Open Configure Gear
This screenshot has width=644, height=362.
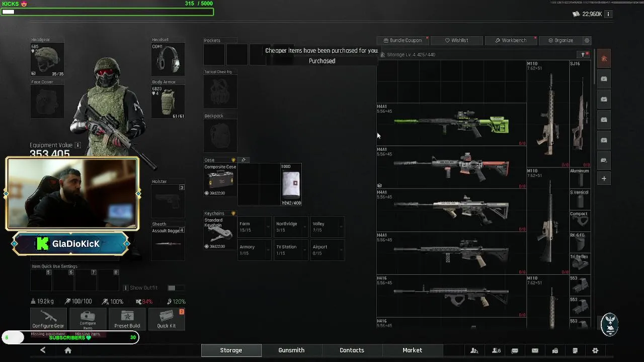(48, 319)
